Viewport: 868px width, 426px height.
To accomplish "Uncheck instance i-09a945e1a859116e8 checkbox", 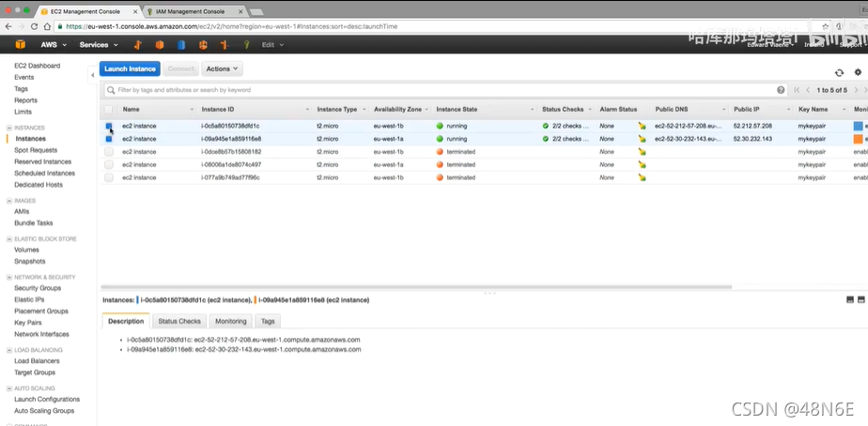I will pyautogui.click(x=109, y=139).
